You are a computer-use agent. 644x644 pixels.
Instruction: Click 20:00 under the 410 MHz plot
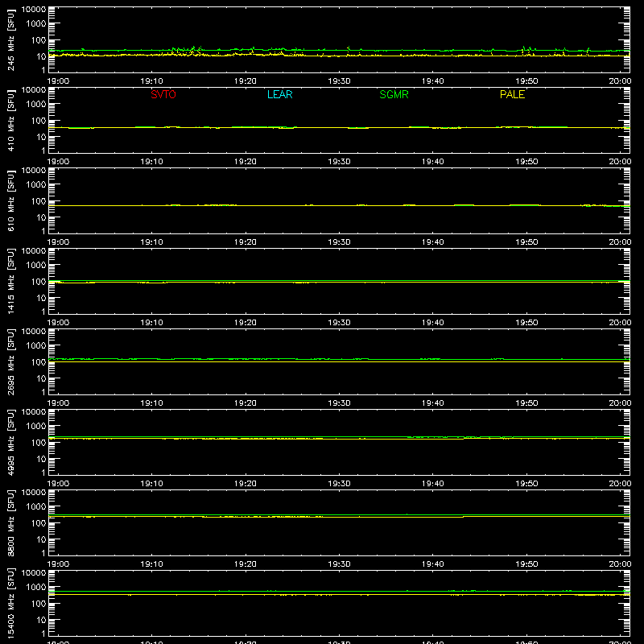(620, 162)
